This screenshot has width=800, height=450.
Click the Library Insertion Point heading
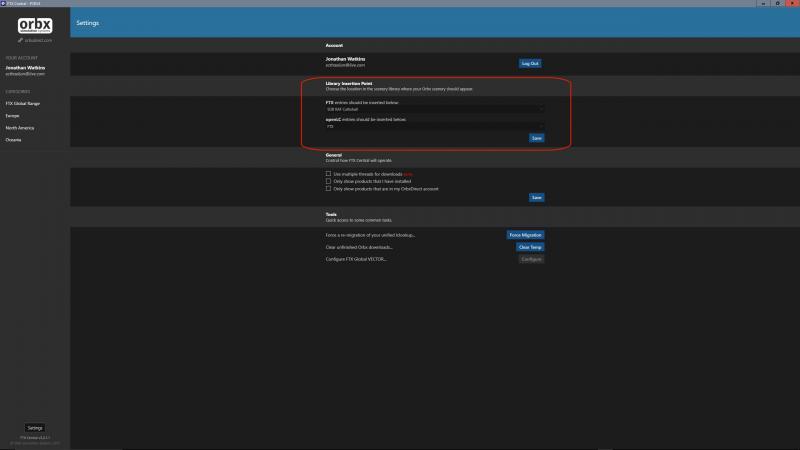pos(349,83)
